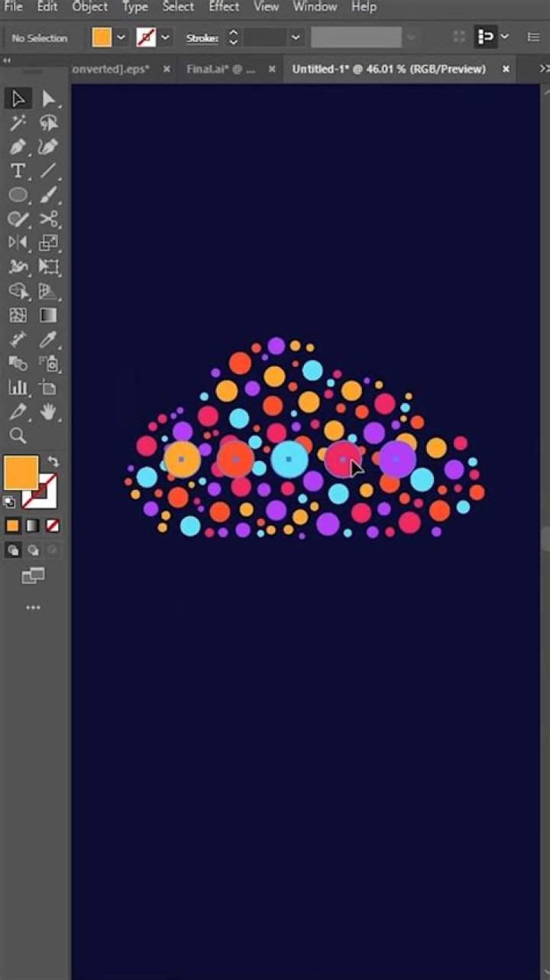The image size is (550, 980).
Task: Enable Draw Behind mode
Action: click(33, 550)
